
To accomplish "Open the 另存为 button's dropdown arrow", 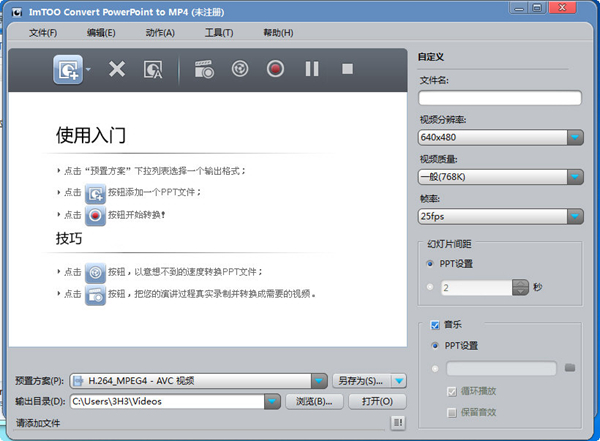I will (399, 381).
